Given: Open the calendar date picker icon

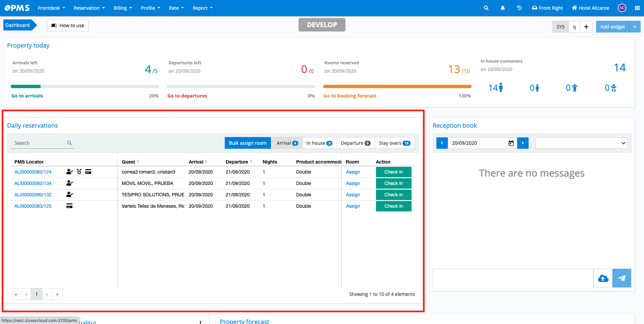Looking at the screenshot, I should 511,143.
